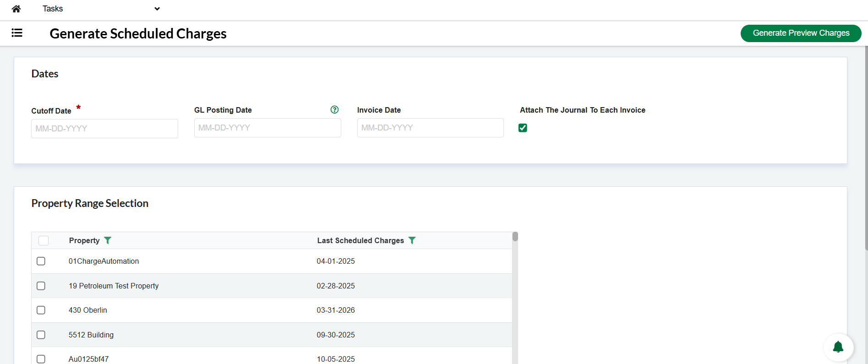The width and height of the screenshot is (868, 364).
Task: Click the Property Range Selection heading
Action: point(90,203)
